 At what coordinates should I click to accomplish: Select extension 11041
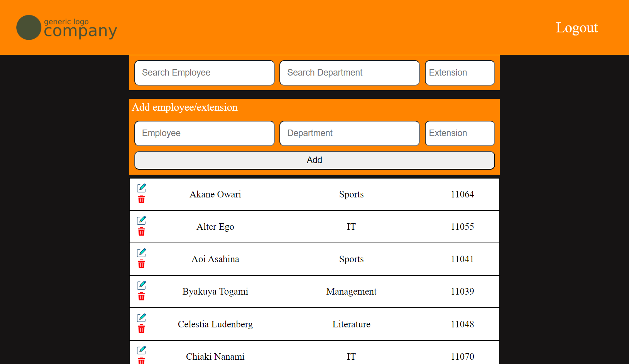(462, 259)
